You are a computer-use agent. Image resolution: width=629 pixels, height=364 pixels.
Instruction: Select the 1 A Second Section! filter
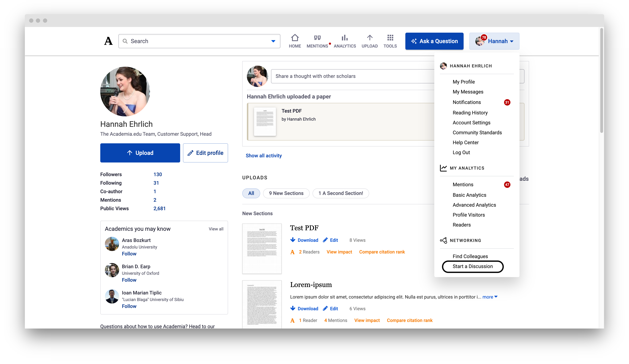341,193
